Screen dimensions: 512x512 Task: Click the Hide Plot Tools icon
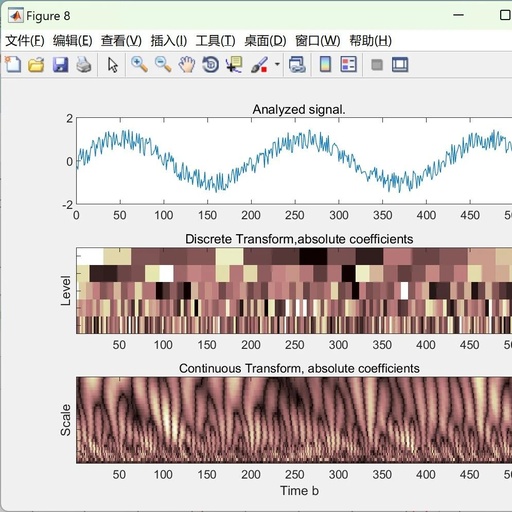[x=377, y=65]
